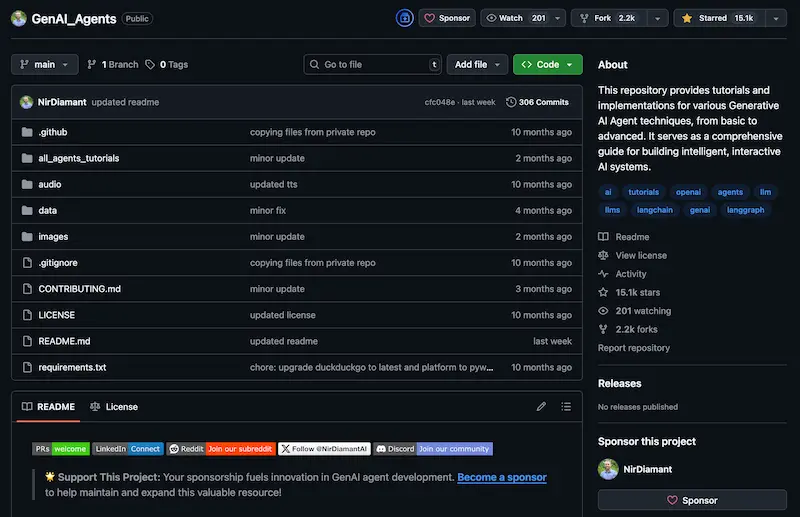
Task: Select the ai topic tag
Action: (x=608, y=192)
